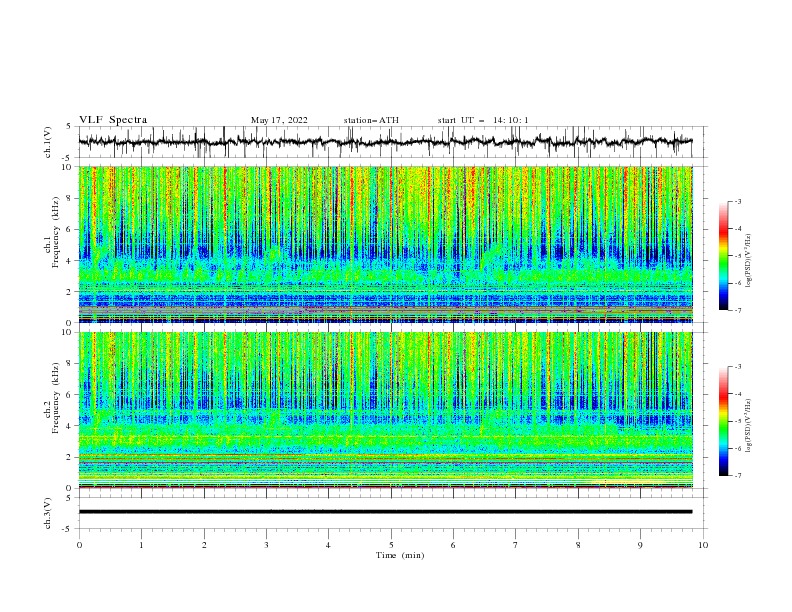Click the 'station=ATH' label
The height and width of the screenshot is (612, 792).
[371, 120]
